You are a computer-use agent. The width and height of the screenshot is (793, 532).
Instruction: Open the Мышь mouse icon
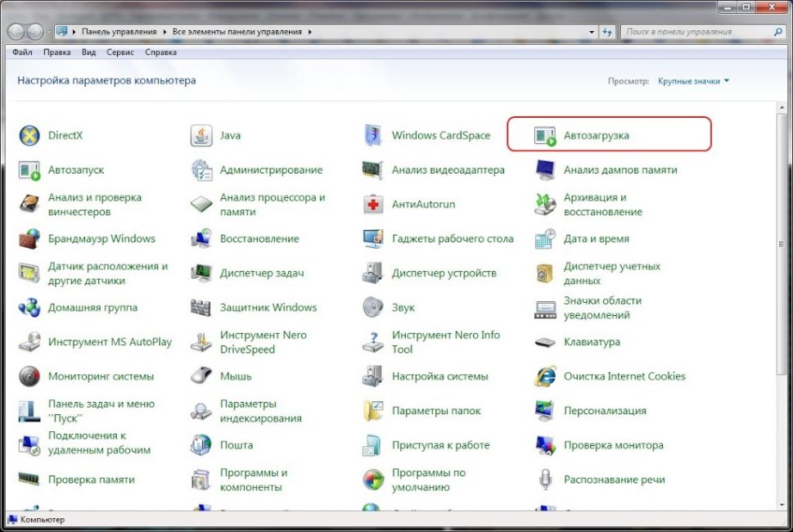[x=201, y=376]
